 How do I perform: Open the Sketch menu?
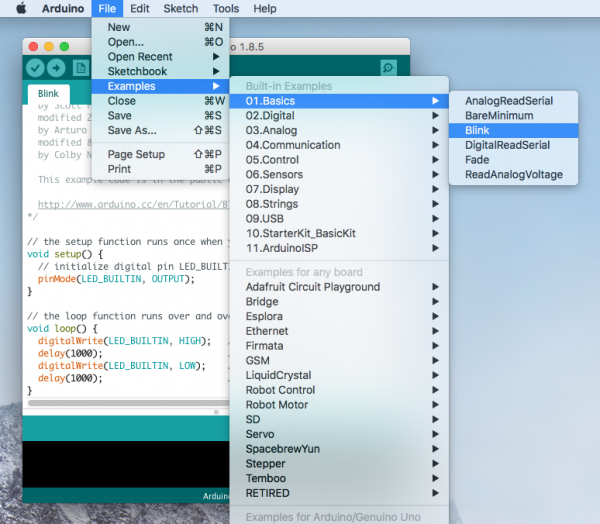[x=181, y=8]
